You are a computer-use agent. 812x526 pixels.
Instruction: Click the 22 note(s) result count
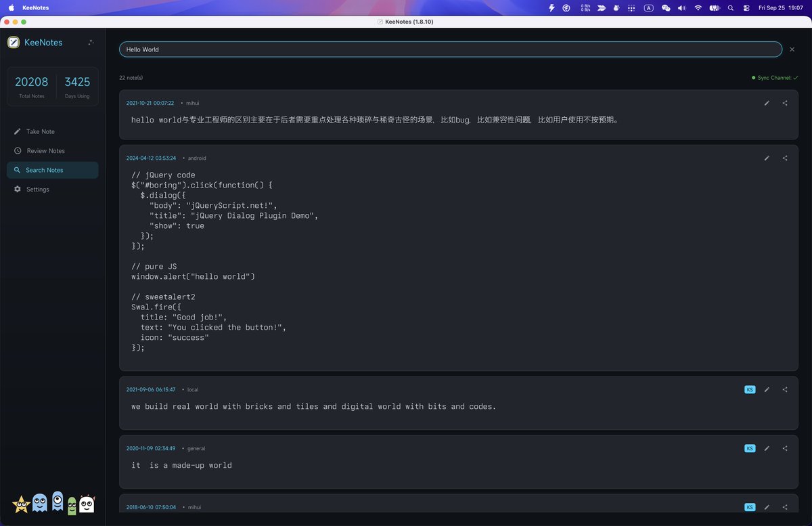[x=131, y=78]
